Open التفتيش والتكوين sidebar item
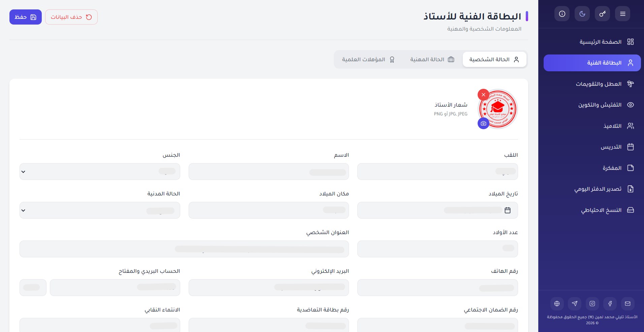This screenshot has height=332, width=644. [x=592, y=105]
